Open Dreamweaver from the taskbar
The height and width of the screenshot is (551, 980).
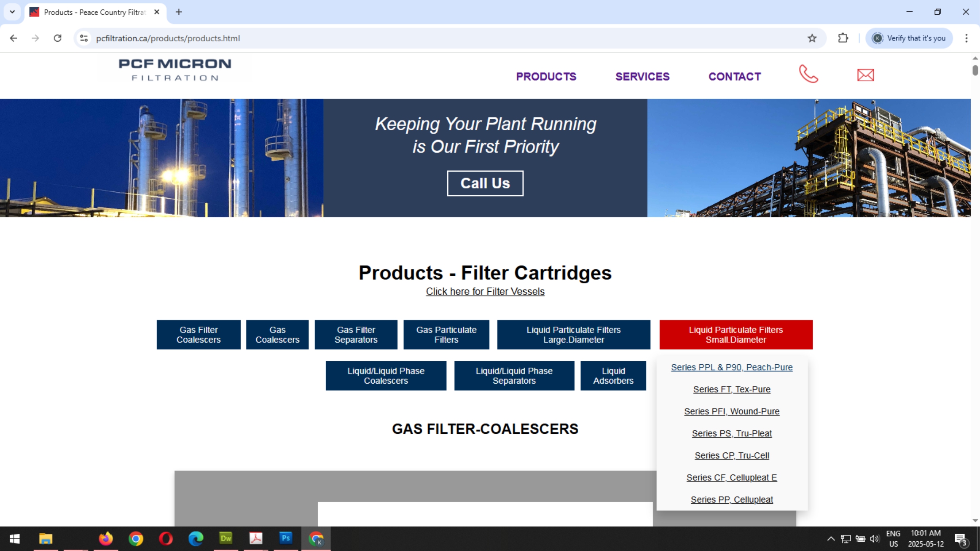point(226,539)
